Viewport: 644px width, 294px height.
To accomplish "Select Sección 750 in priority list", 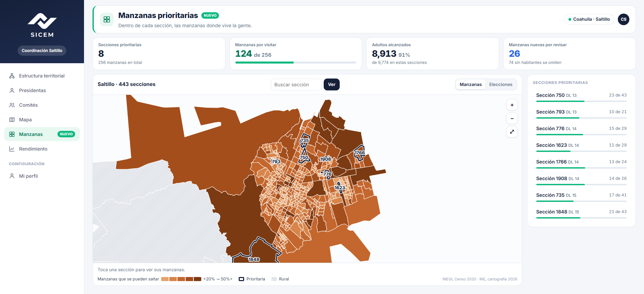I will click(x=581, y=97).
